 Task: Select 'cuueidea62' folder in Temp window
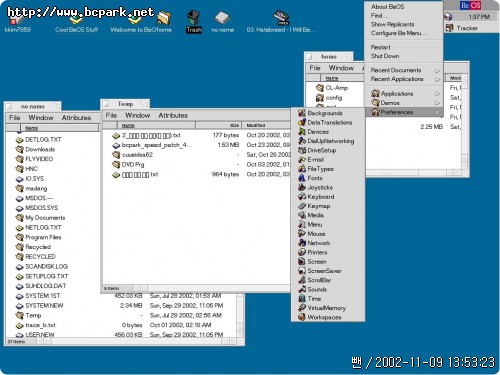(x=133, y=155)
